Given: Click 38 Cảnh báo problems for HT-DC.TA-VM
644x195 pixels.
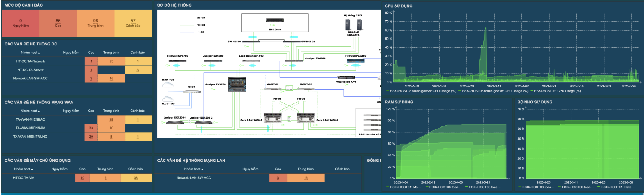Looking at the screenshot, I should click(x=136, y=178).
